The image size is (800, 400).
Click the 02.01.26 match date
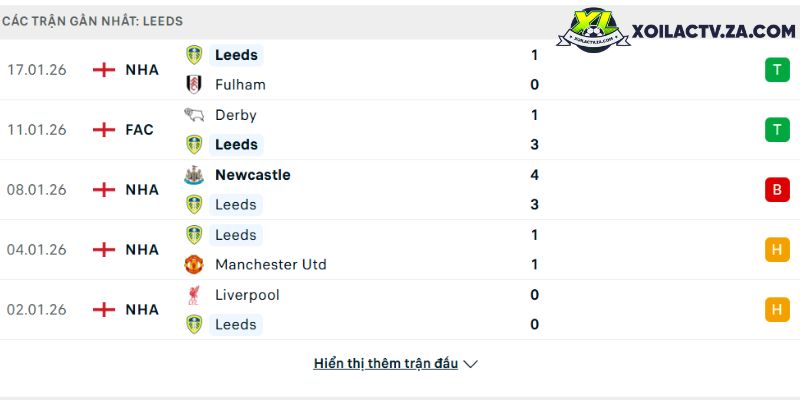tap(37, 310)
